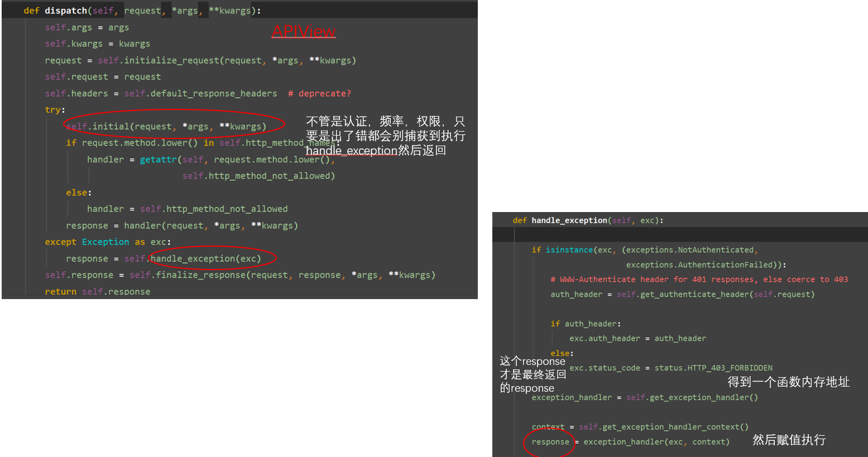
Task: Click 'self.default_response_headers' text
Action: pos(200,93)
